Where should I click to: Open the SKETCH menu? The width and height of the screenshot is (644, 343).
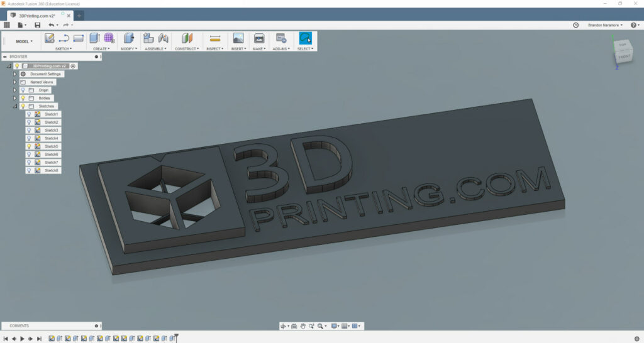point(64,49)
